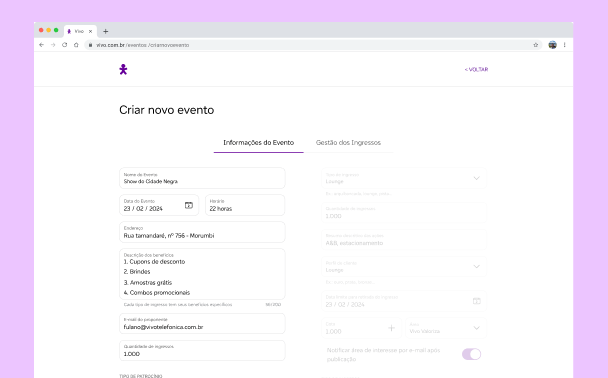Click the plus icon in the Cota field
The height and width of the screenshot is (378, 608).
click(x=392, y=328)
